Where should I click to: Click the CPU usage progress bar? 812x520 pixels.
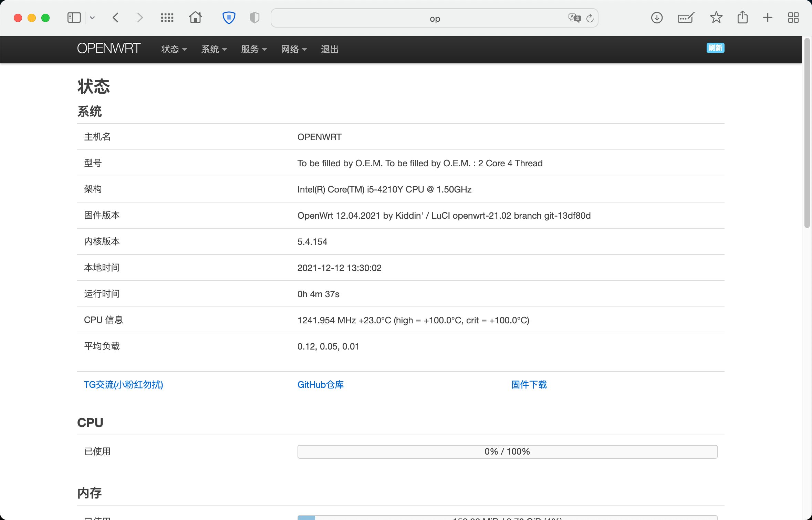[507, 451]
